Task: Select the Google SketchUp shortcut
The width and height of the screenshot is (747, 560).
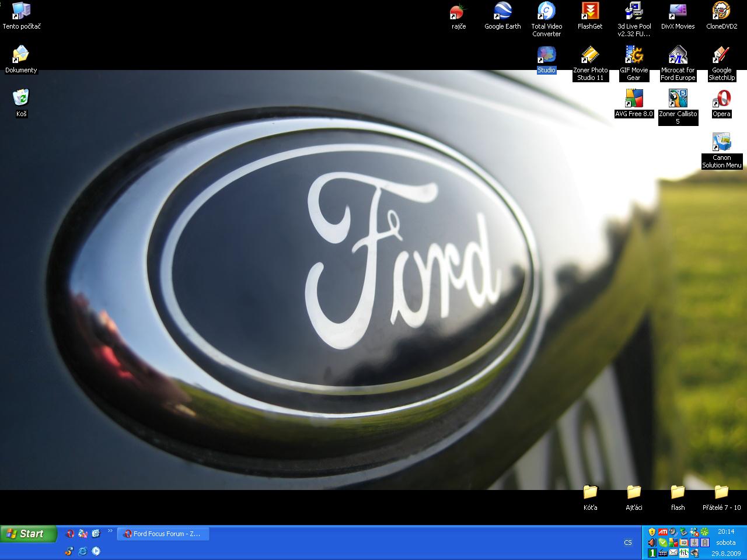Action: point(721,55)
